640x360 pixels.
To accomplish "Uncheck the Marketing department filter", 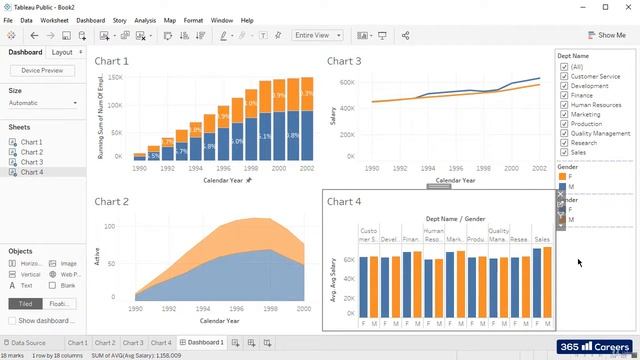I will point(564,114).
